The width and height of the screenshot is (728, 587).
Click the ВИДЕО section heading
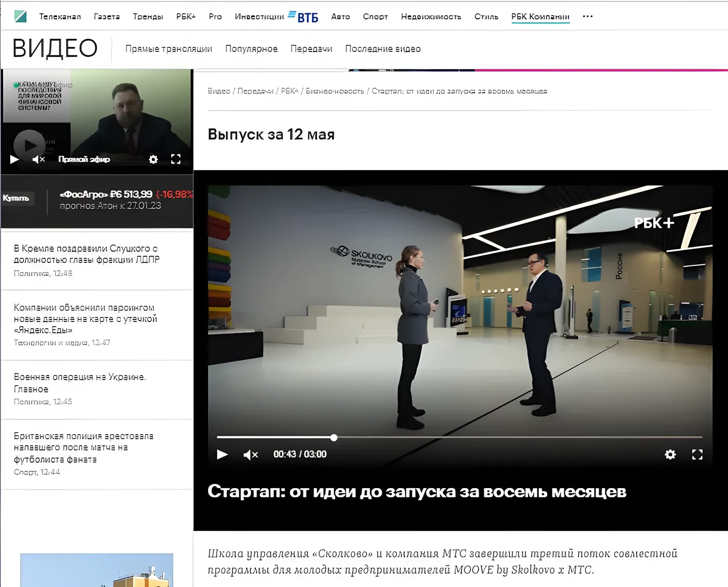55,48
